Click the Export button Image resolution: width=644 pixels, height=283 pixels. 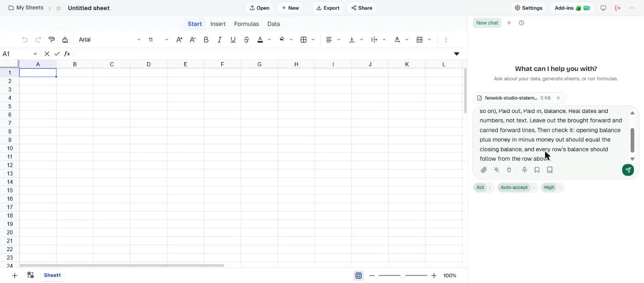coord(328,8)
